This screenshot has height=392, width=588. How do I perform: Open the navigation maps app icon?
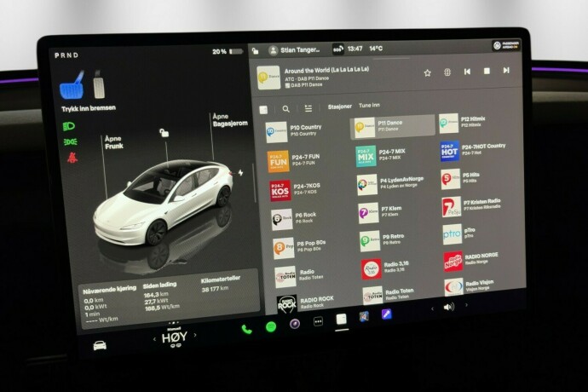364,317
